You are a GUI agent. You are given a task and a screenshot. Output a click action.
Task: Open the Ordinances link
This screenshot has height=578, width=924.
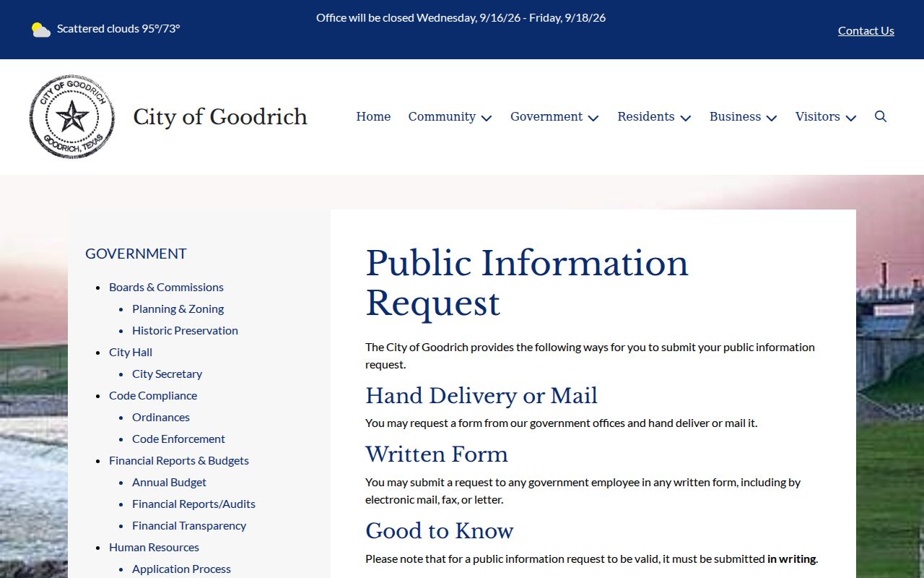[161, 417]
